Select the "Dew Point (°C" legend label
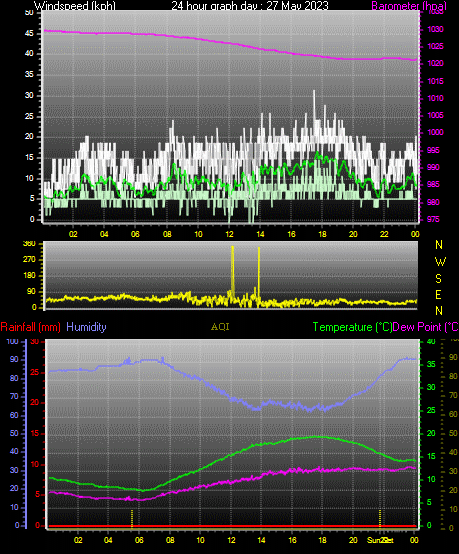The width and height of the screenshot is (459, 554). coord(425,327)
